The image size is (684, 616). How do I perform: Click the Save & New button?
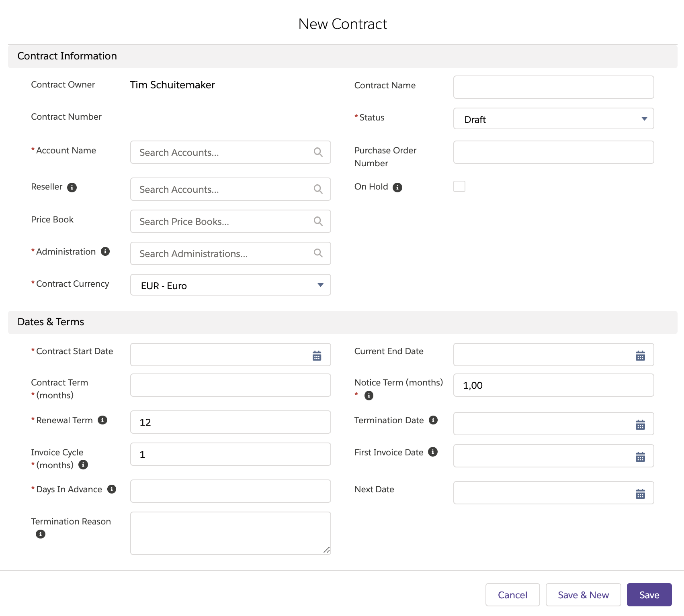pos(583,595)
